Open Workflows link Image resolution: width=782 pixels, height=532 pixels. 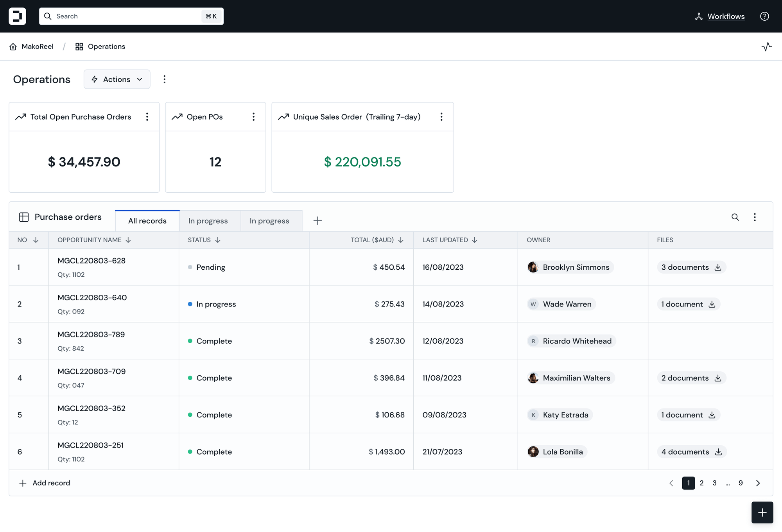726,16
